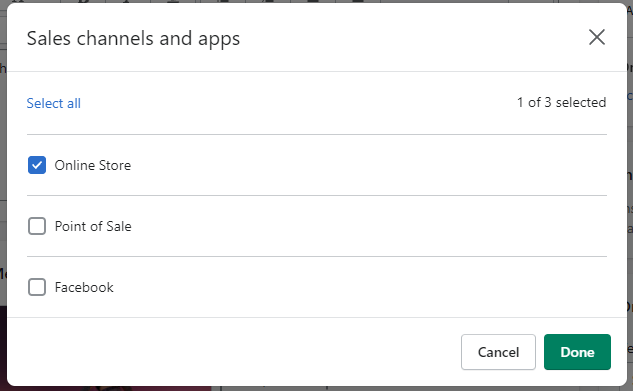Click the Point of Sale label text

click(x=93, y=226)
